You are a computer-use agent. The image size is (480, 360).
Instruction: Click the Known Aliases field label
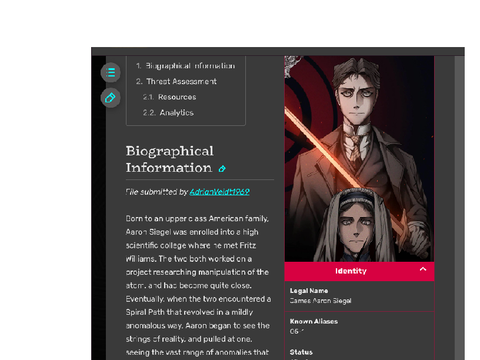pos(314,321)
